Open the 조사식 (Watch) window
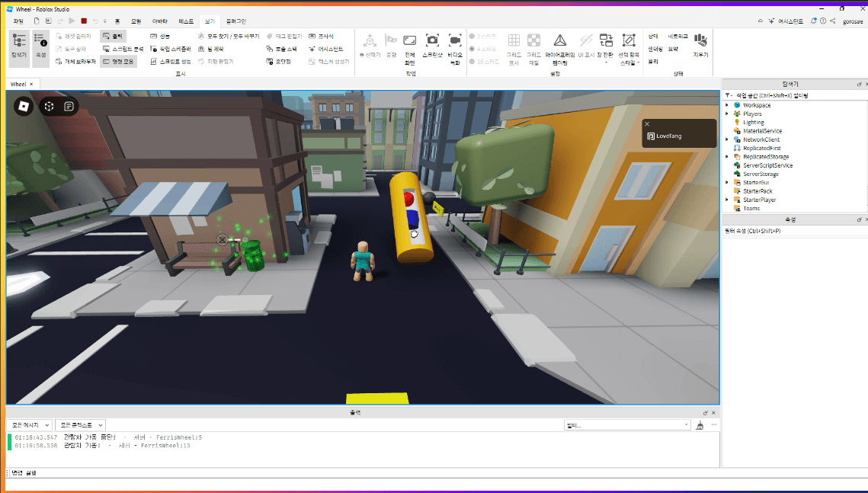The width and height of the screenshot is (868, 493). coord(321,36)
